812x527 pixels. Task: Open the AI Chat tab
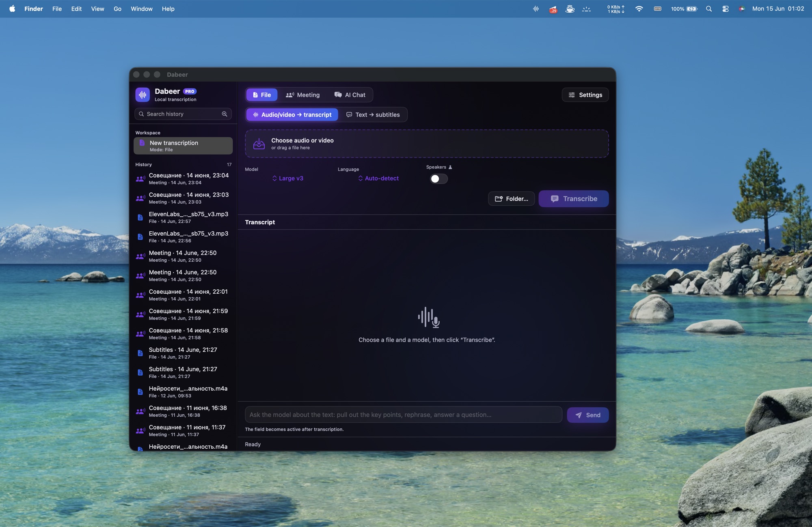[350, 95]
